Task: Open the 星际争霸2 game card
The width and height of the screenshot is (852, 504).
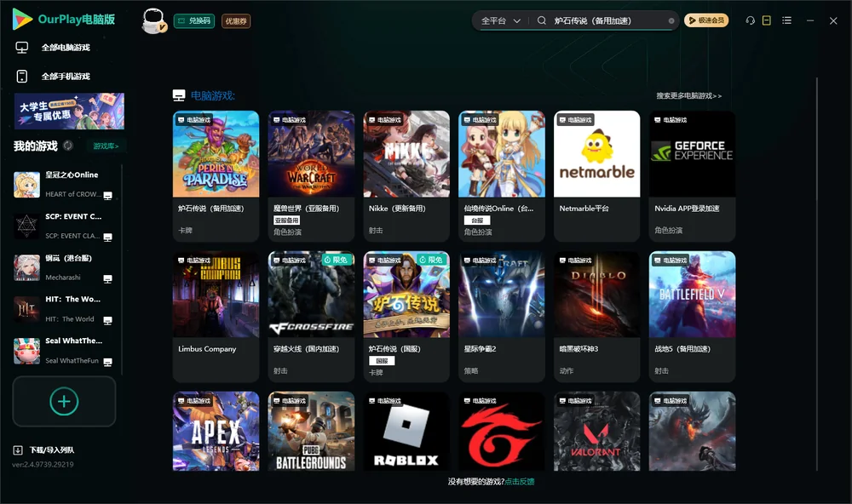Action: click(502, 317)
